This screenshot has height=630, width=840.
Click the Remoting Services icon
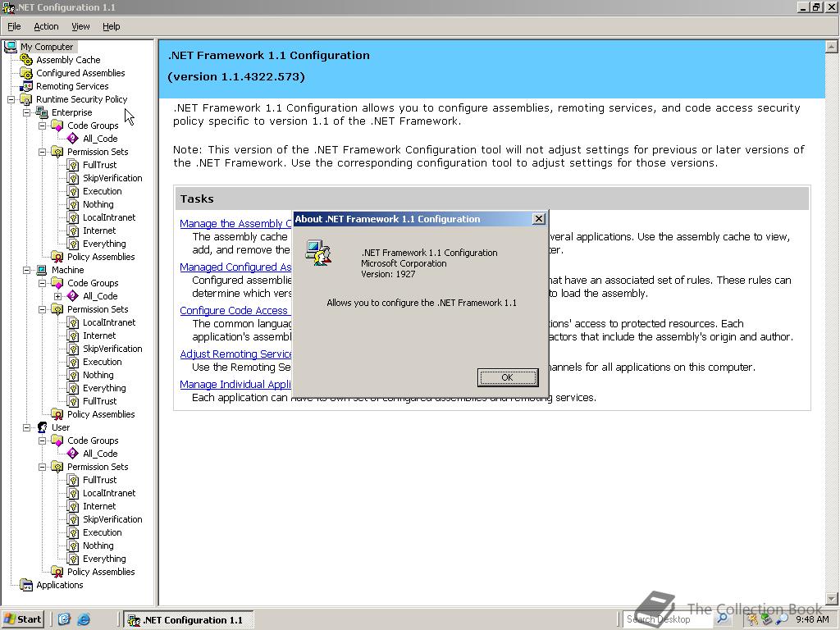26,85
